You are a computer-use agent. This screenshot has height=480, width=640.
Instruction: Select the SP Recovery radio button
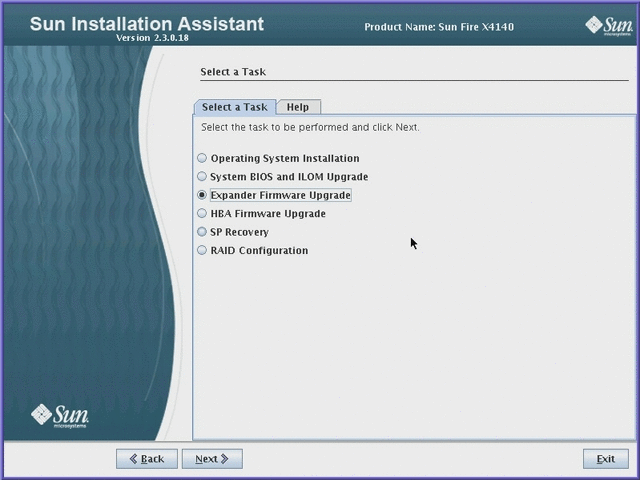coord(202,232)
